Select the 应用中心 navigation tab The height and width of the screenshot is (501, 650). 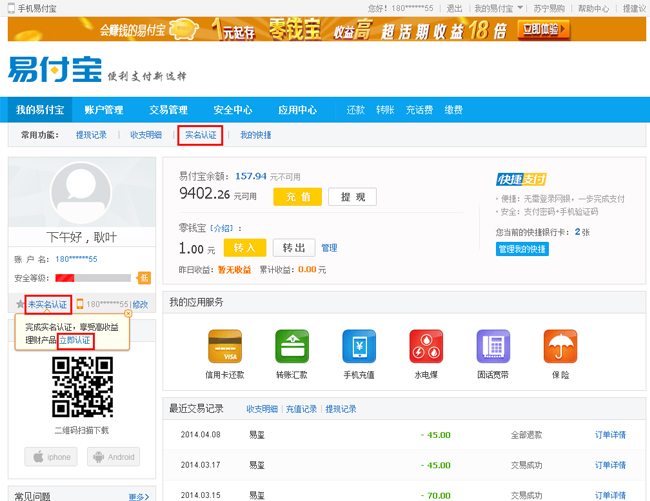click(297, 110)
